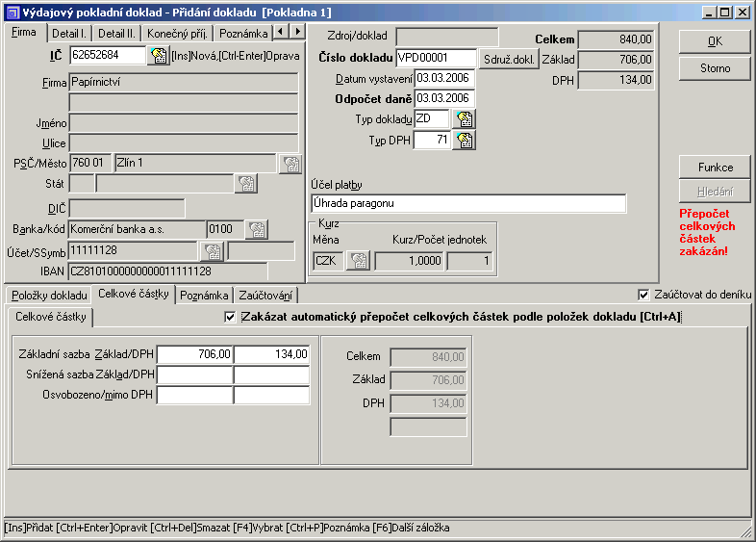Screen dimensions: 756x542
Task: Switch to Firma tab
Action: 24,33
